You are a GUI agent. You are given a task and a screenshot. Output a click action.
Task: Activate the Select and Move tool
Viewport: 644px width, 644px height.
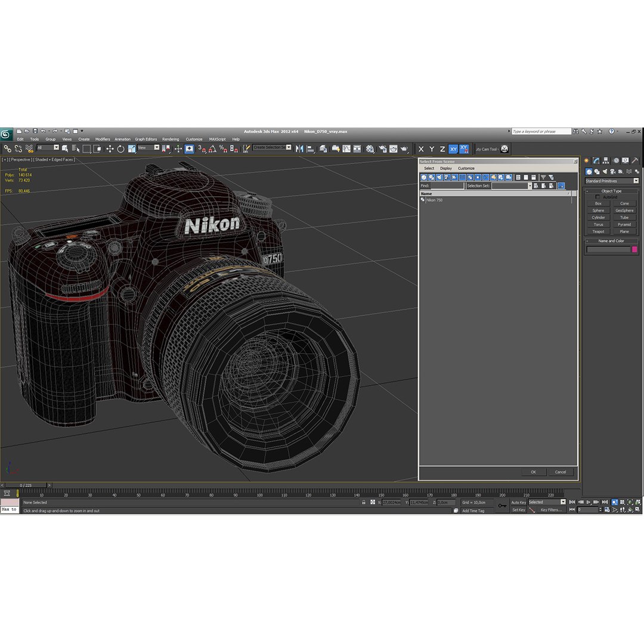[110, 148]
